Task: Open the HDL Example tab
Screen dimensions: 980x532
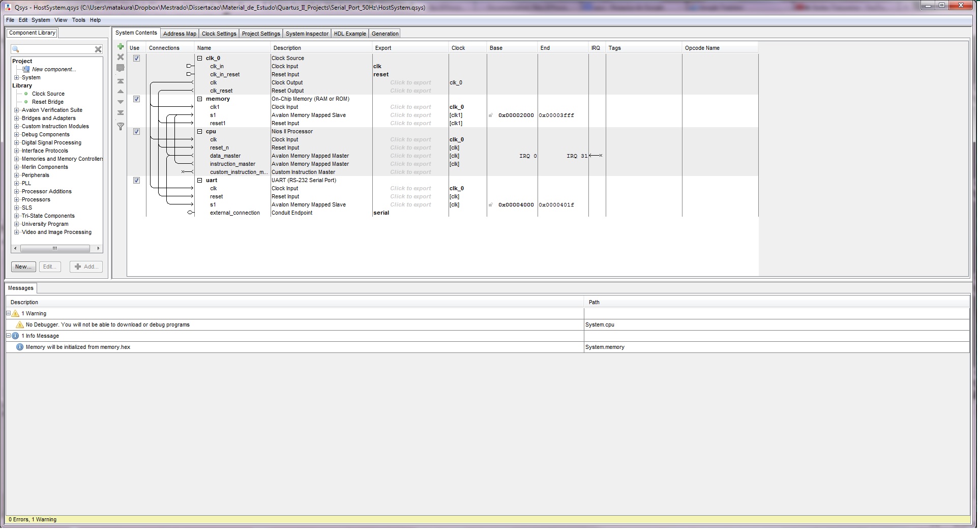Action: 350,34
